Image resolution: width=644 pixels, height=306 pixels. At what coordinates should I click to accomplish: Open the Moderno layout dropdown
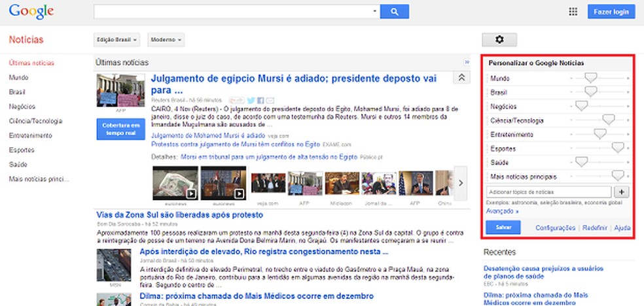166,40
